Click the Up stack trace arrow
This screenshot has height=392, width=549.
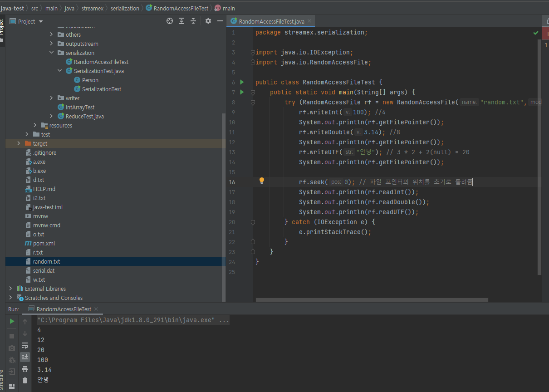tap(25, 322)
